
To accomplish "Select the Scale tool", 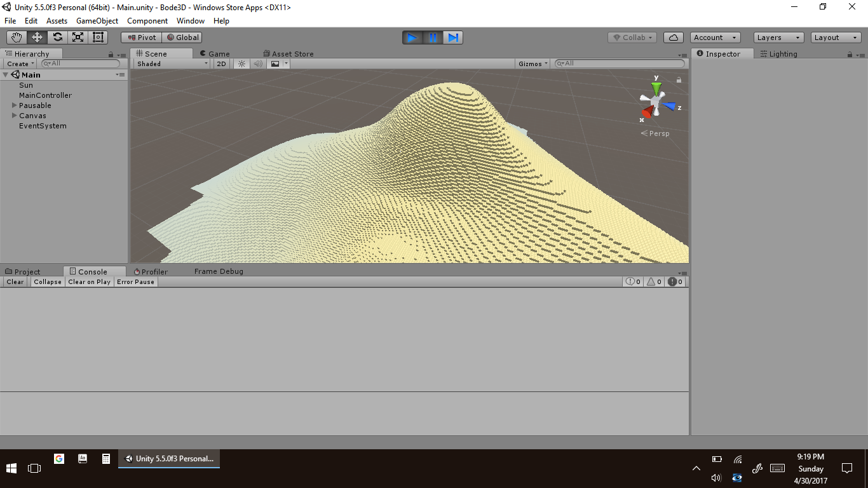I will point(78,37).
